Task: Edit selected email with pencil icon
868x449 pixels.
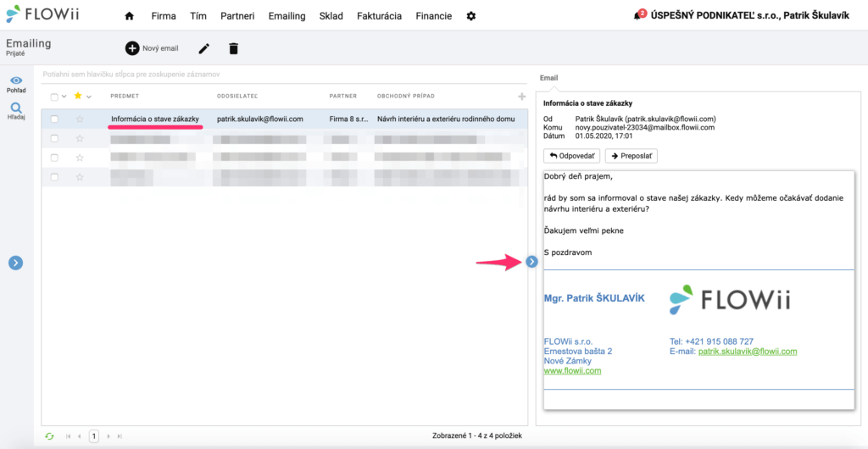Action: [x=204, y=48]
